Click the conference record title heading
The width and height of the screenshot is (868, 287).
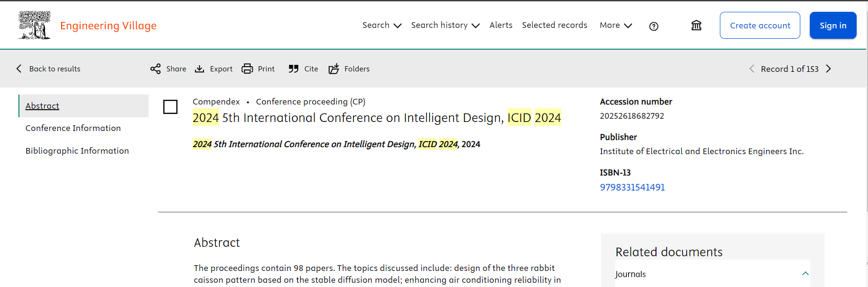pyautogui.click(x=377, y=118)
